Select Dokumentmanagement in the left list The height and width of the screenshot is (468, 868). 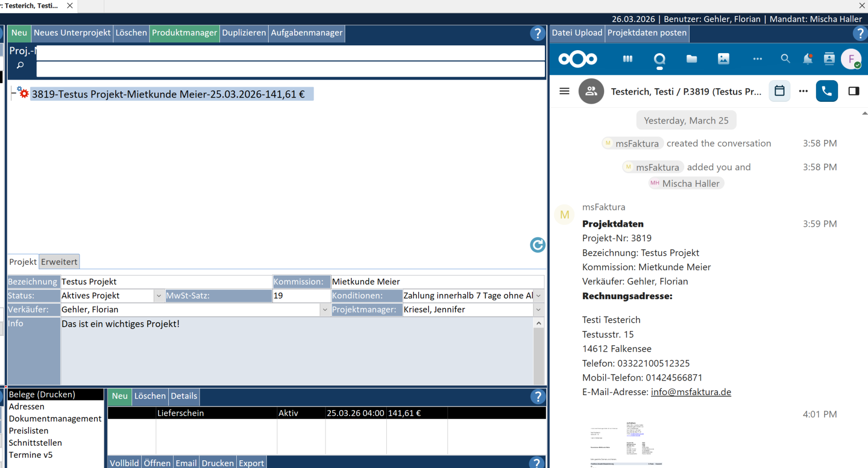(55, 419)
